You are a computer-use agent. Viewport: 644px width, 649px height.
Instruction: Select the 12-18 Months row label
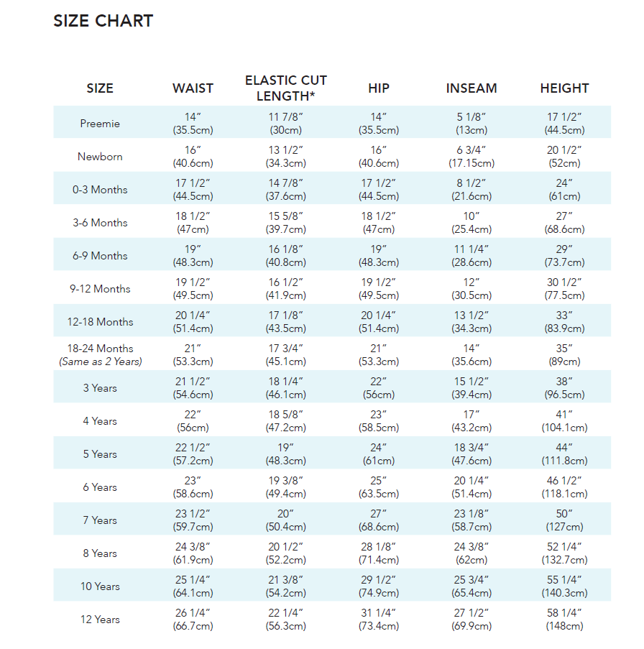[100, 322]
